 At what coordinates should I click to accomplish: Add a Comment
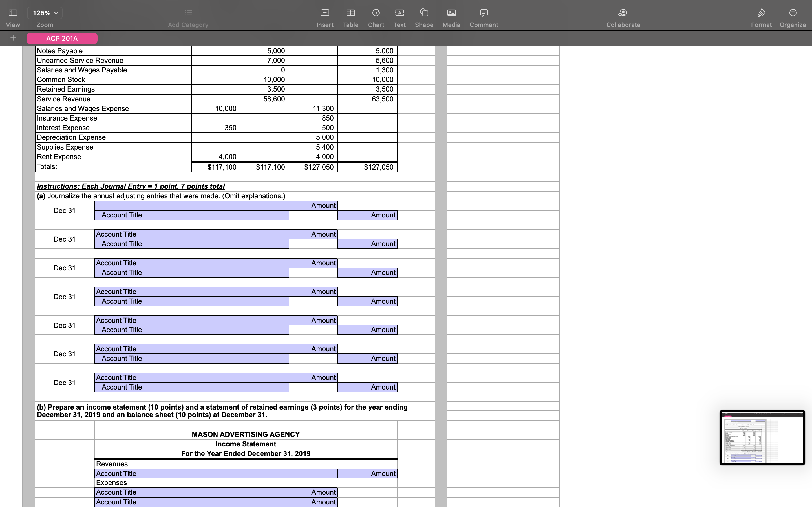[483, 13]
